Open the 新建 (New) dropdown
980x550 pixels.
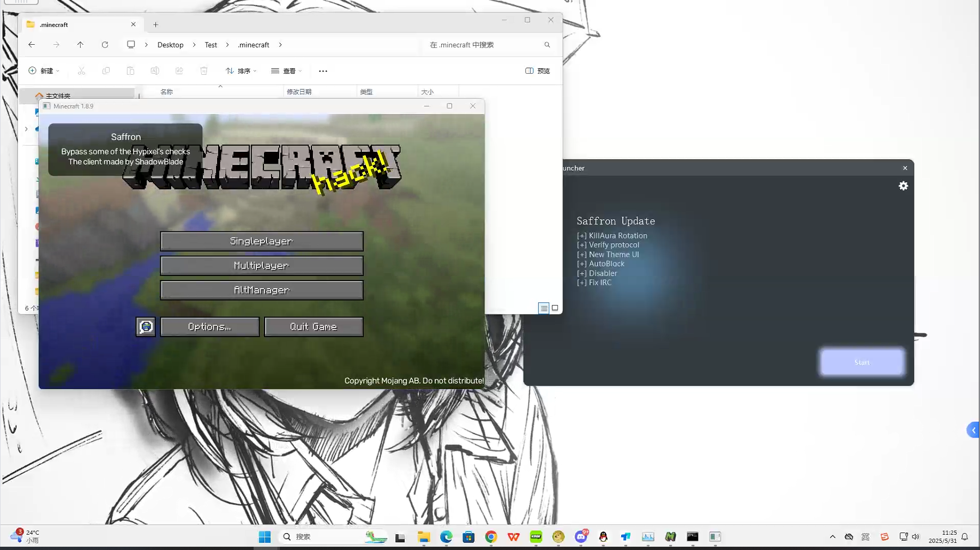tap(44, 71)
